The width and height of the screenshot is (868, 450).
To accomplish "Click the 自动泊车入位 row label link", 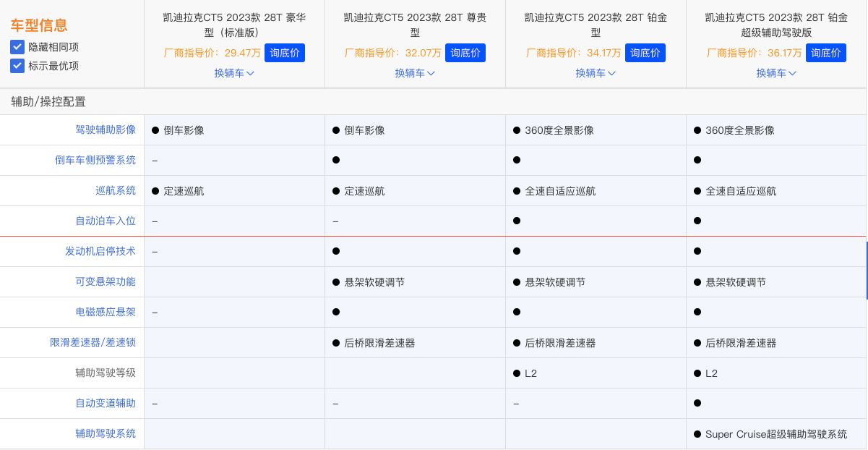I will (x=106, y=221).
